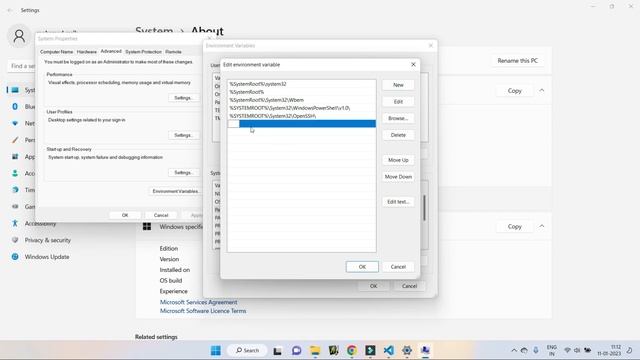Screen dimensions: 640x360
Task: Go back with the Settings back arrow
Action: click(x=10, y=10)
